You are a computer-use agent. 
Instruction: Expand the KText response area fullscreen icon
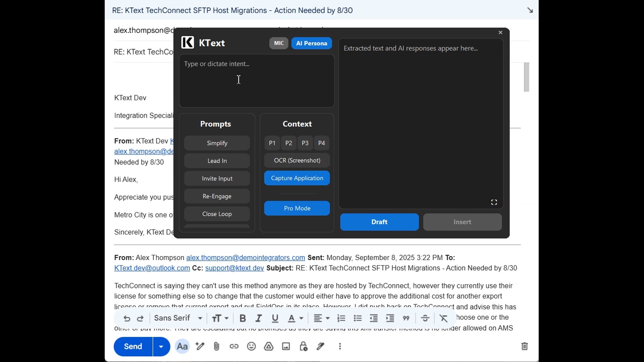(x=494, y=202)
